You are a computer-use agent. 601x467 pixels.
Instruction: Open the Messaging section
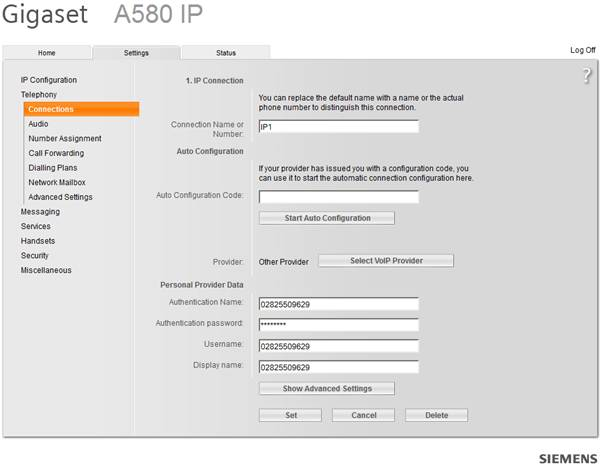pos(40,211)
